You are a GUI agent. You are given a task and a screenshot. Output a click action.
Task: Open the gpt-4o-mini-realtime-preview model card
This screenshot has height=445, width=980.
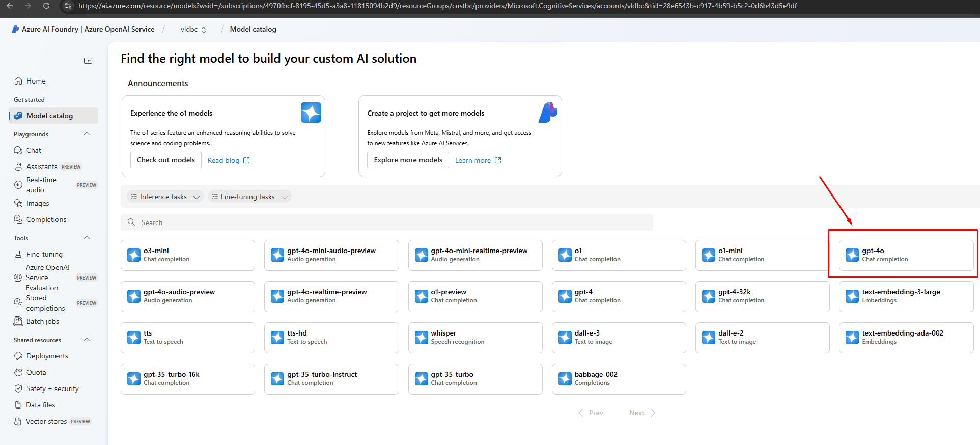pos(475,255)
